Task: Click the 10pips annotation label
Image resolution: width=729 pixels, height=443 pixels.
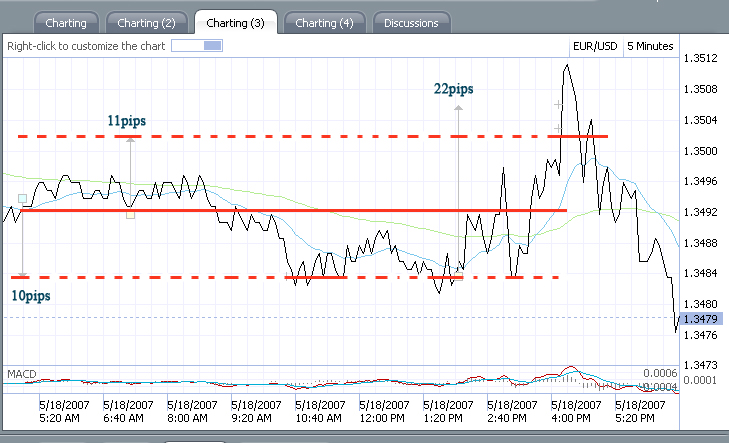Action: tap(31, 296)
